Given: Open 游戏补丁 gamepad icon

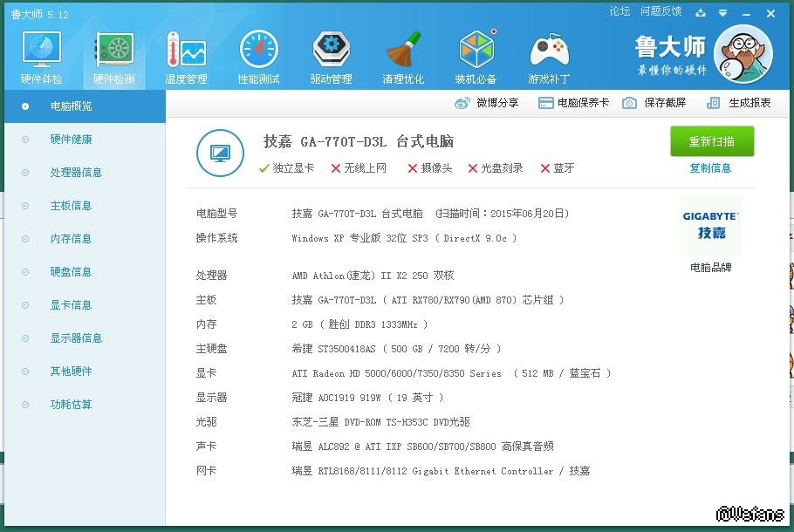Looking at the screenshot, I should point(550,51).
